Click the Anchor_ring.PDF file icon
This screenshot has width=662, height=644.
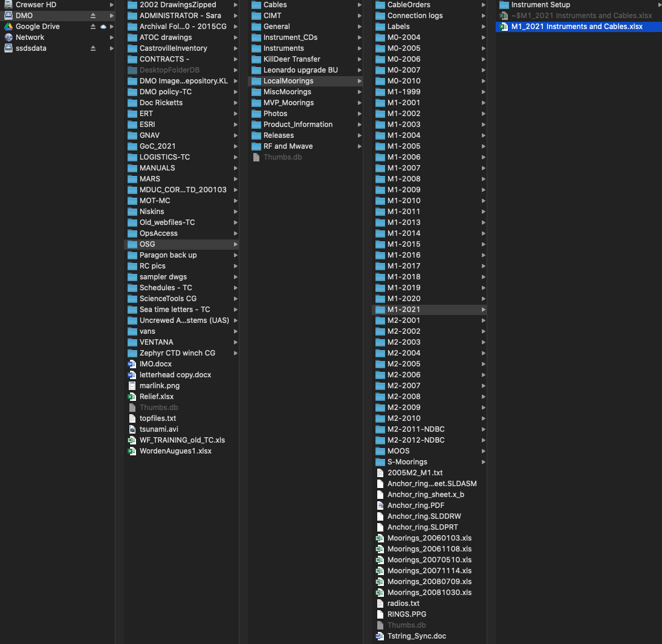tap(380, 506)
